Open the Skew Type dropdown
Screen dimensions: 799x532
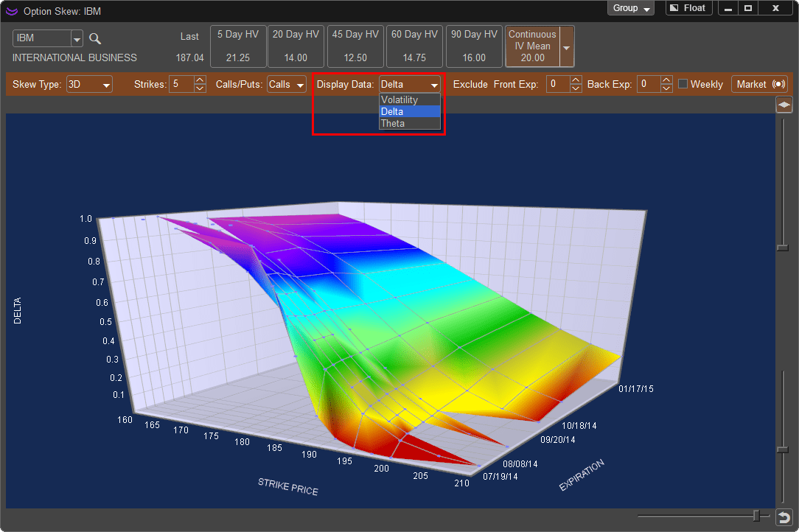(x=88, y=84)
